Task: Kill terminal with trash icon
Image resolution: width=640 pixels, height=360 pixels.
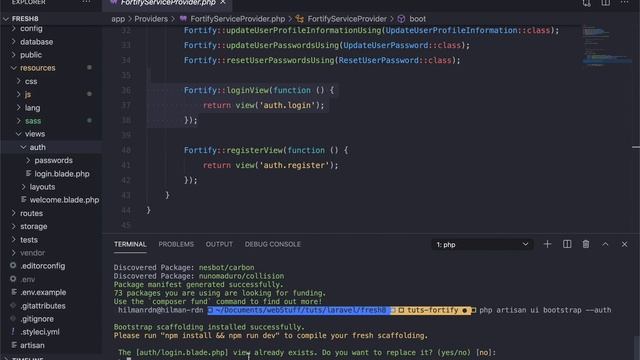Action: [586, 244]
